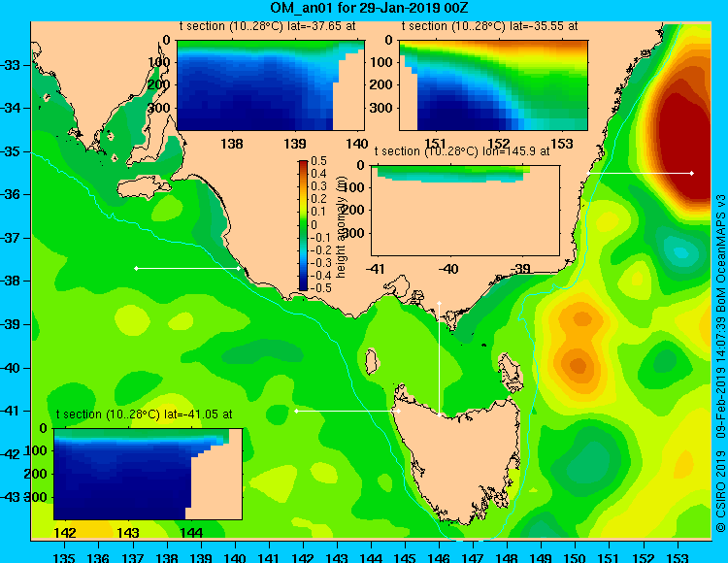The height and width of the screenshot is (563, 728).
Task: Open the lat=-41.05 temperature section inset plot
Action: [149, 474]
